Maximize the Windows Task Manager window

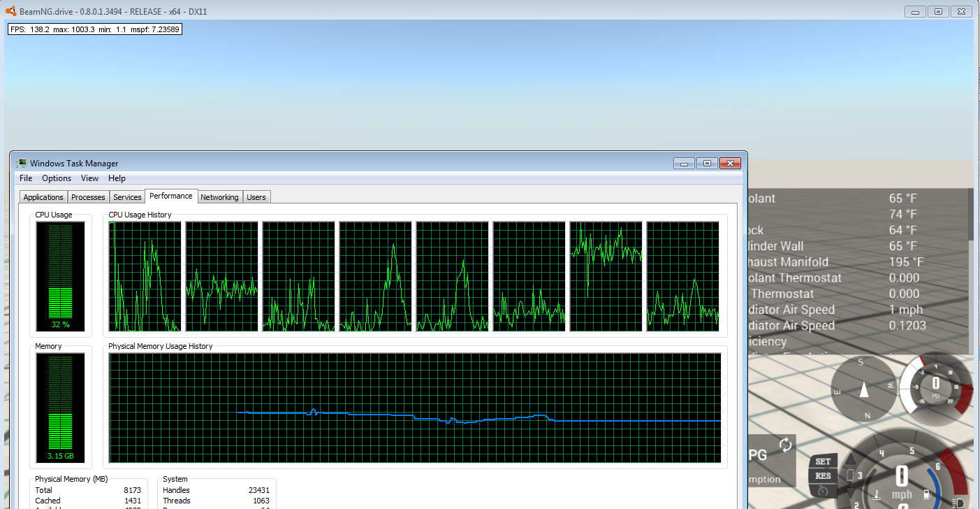(x=707, y=163)
